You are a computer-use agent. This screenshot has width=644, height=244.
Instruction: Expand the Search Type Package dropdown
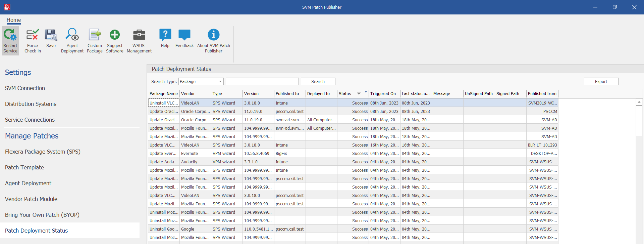click(x=220, y=82)
